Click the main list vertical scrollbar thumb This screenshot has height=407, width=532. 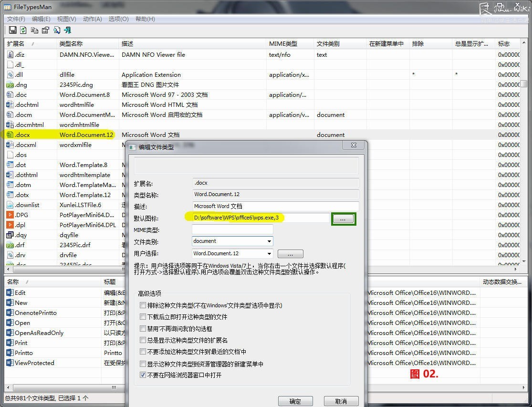[x=524, y=83]
